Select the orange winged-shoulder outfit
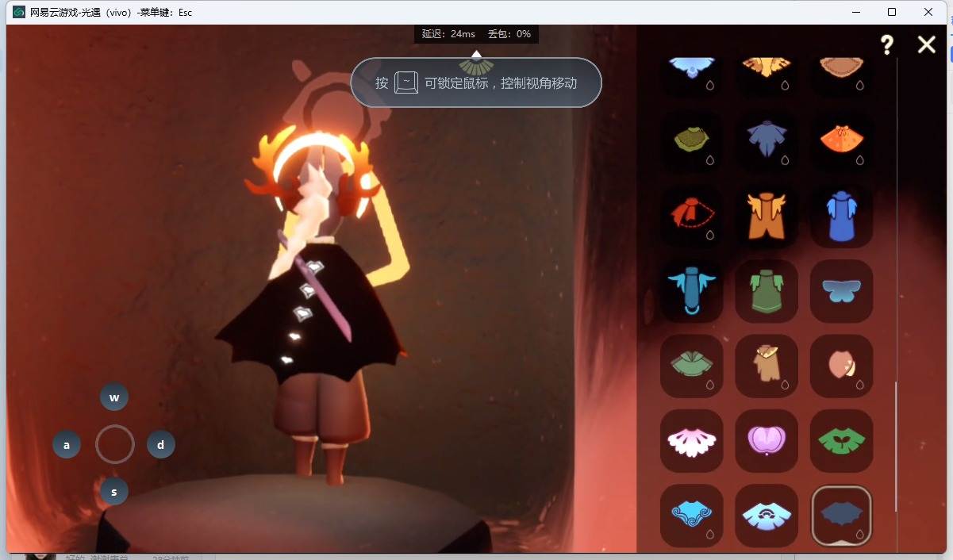This screenshot has width=953, height=560. tap(767, 216)
